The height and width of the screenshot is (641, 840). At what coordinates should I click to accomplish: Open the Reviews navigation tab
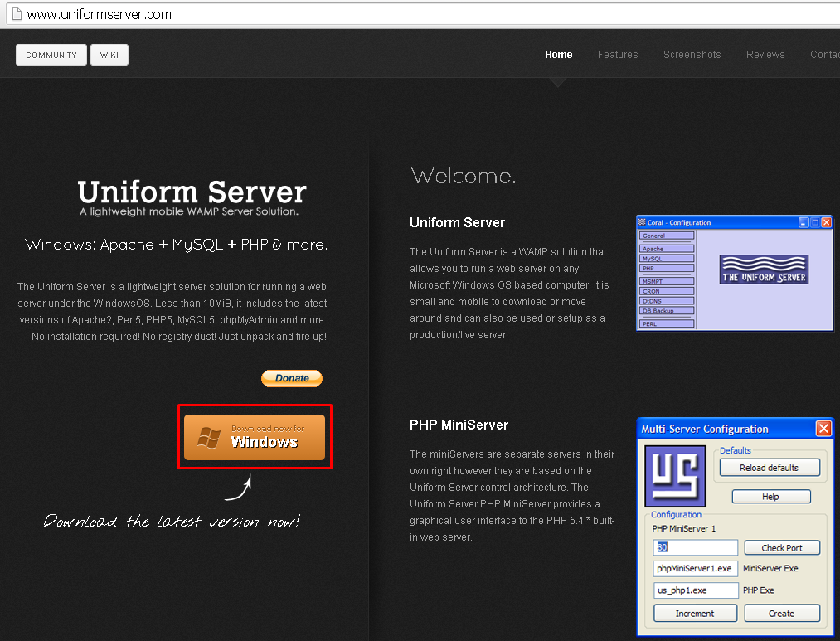pyautogui.click(x=765, y=55)
